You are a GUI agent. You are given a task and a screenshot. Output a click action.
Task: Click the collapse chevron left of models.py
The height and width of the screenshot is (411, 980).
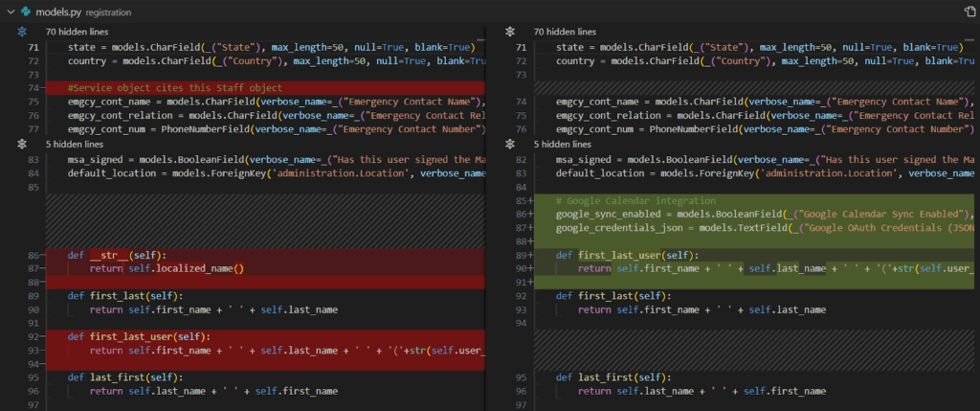(x=9, y=12)
